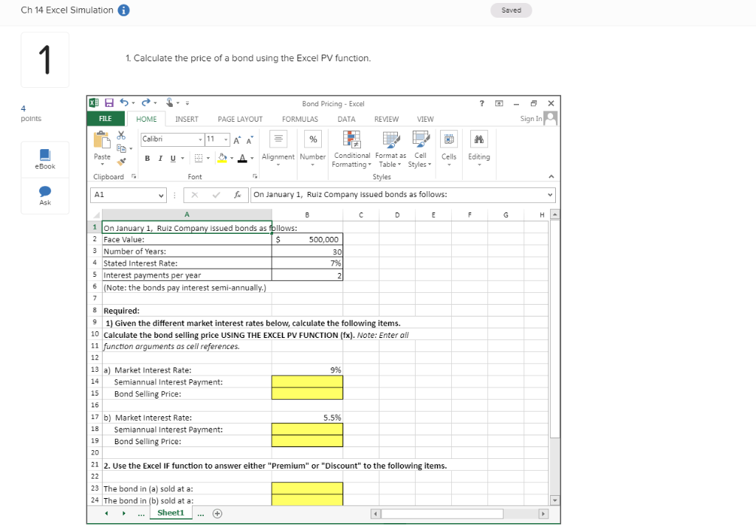Open the Name Box dropdown

coord(161,194)
